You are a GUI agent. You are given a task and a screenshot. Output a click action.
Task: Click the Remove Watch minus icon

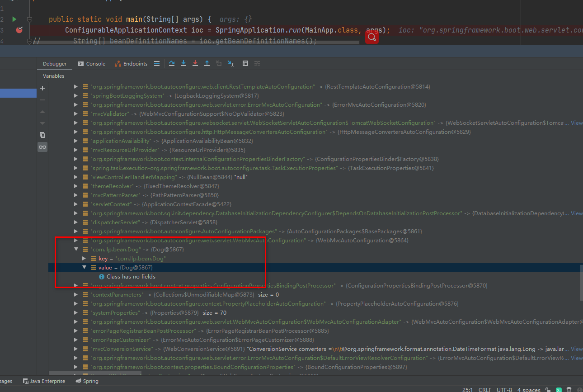pos(42,100)
